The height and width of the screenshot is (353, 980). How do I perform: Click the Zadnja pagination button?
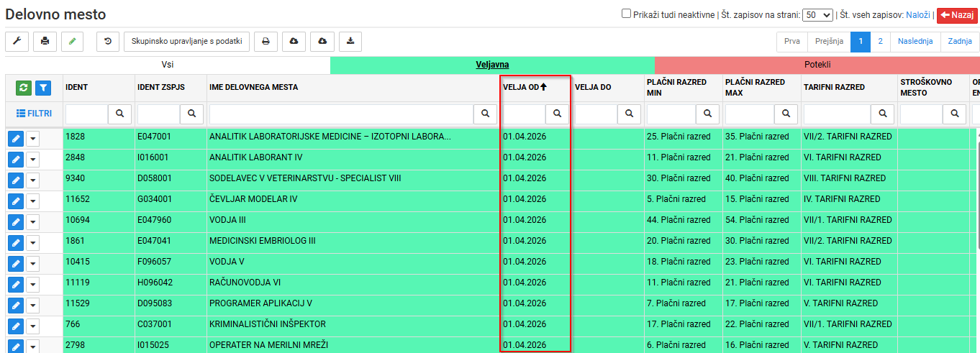[x=960, y=42]
